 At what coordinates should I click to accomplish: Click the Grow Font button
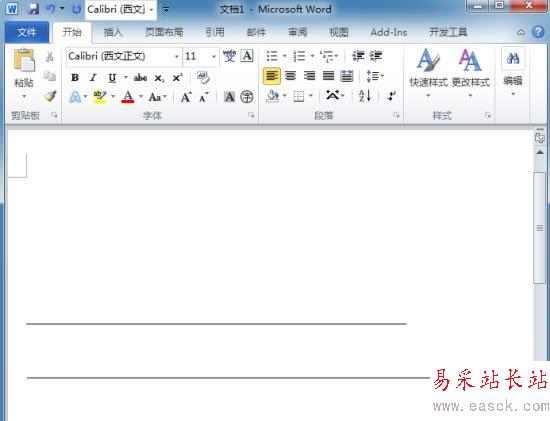click(186, 96)
